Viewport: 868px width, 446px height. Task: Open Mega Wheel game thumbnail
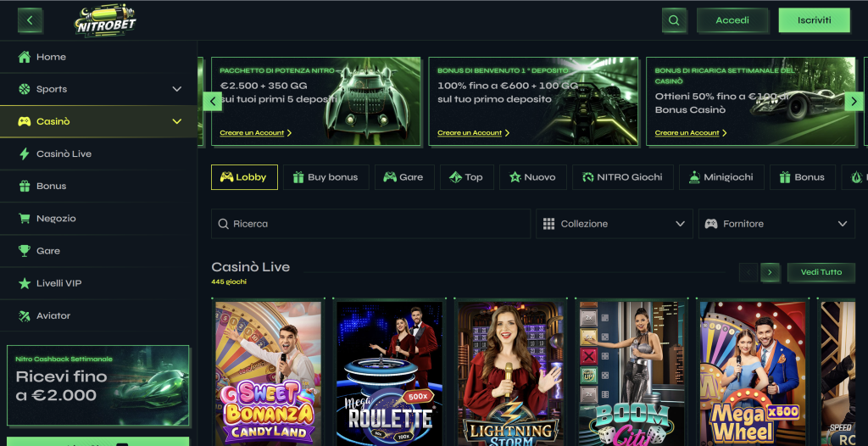click(x=753, y=373)
